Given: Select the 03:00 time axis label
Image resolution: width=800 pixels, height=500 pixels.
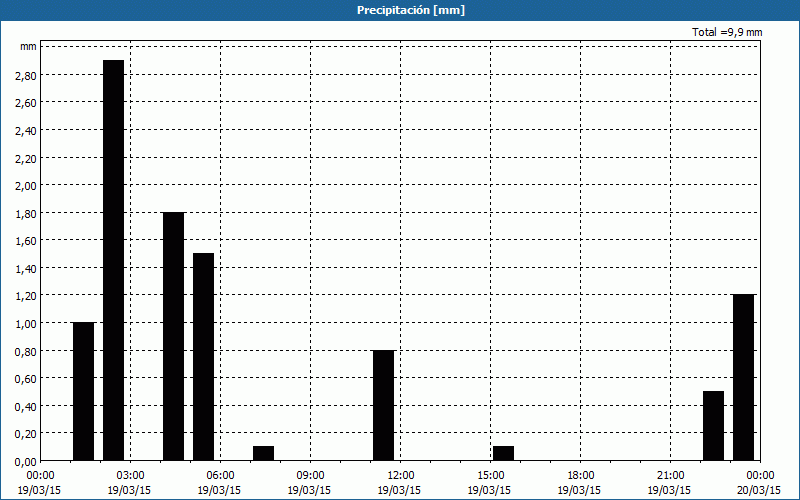Looking at the screenshot, I should (x=130, y=475).
